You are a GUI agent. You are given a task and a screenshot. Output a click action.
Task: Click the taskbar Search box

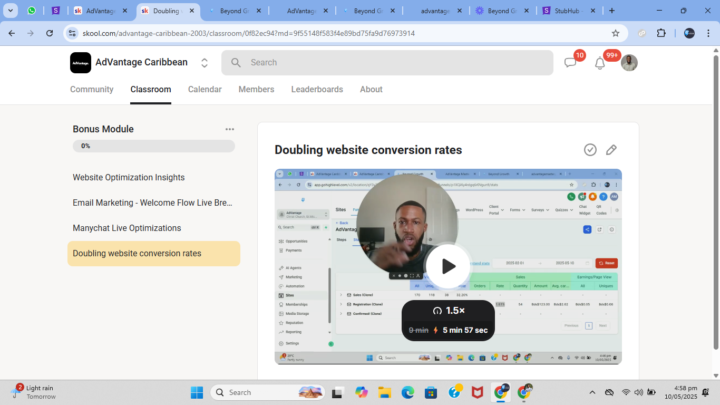(268, 393)
